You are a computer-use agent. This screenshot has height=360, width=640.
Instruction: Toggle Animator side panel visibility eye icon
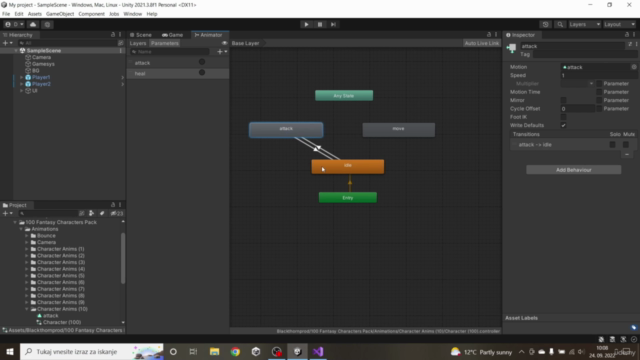pyautogui.click(x=224, y=43)
